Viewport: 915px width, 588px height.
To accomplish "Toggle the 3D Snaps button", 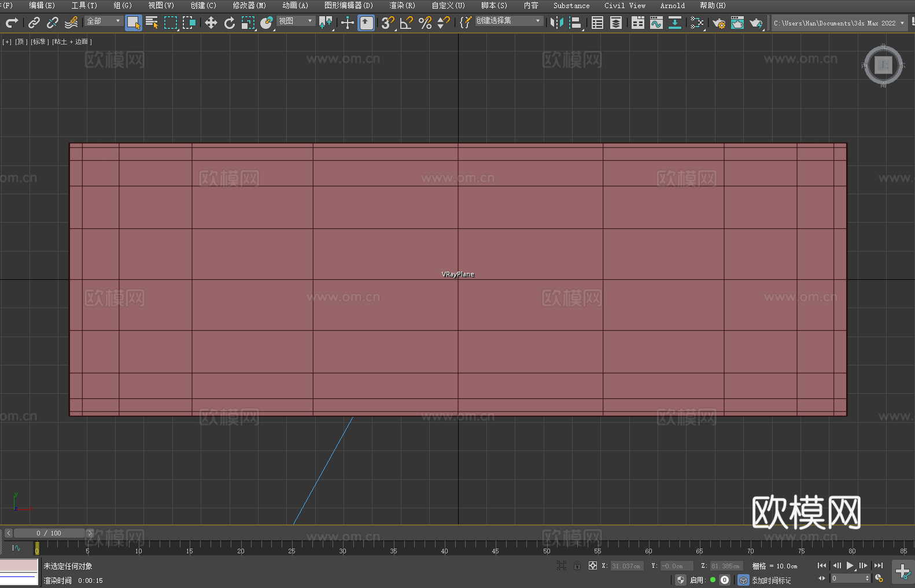I will click(x=388, y=23).
